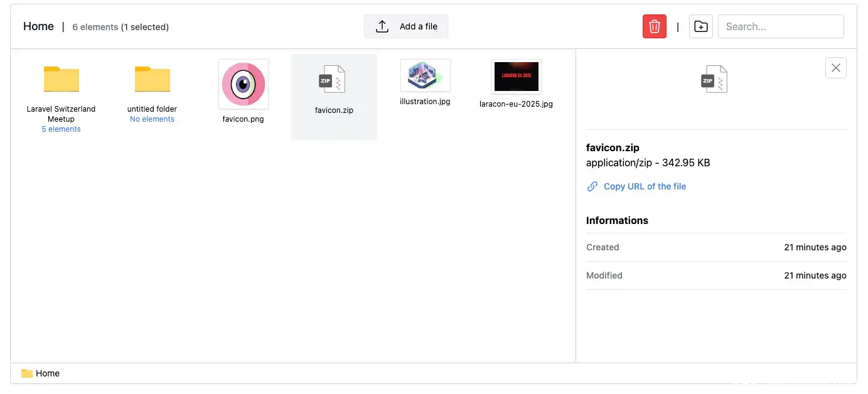The height and width of the screenshot is (394, 868).
Task: Open the untitled folder icon
Action: [153, 79]
